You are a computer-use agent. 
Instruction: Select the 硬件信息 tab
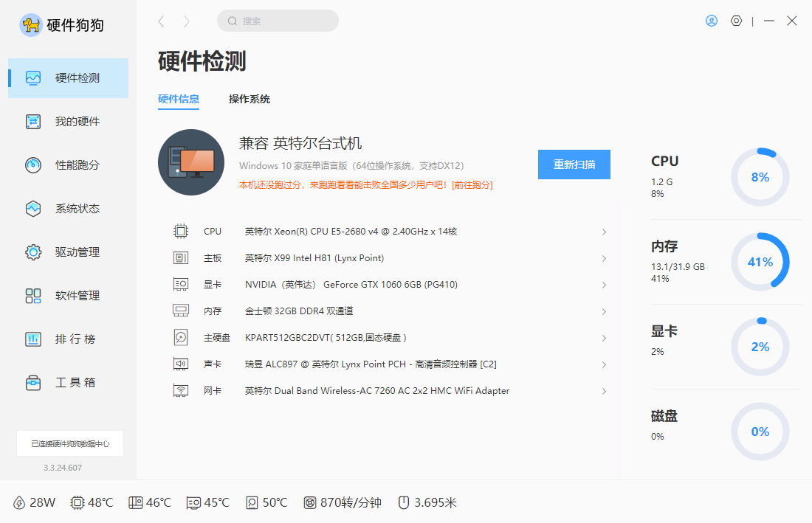[x=179, y=98]
